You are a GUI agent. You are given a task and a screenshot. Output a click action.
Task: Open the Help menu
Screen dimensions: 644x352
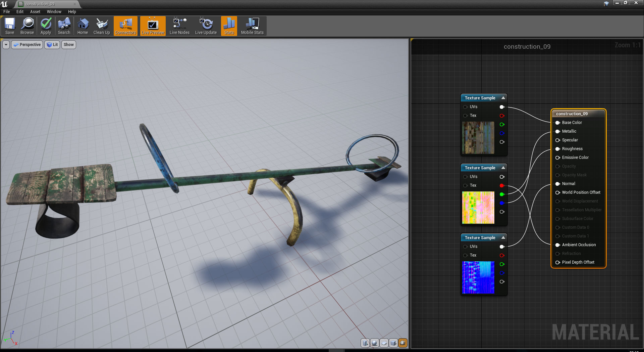72,12
